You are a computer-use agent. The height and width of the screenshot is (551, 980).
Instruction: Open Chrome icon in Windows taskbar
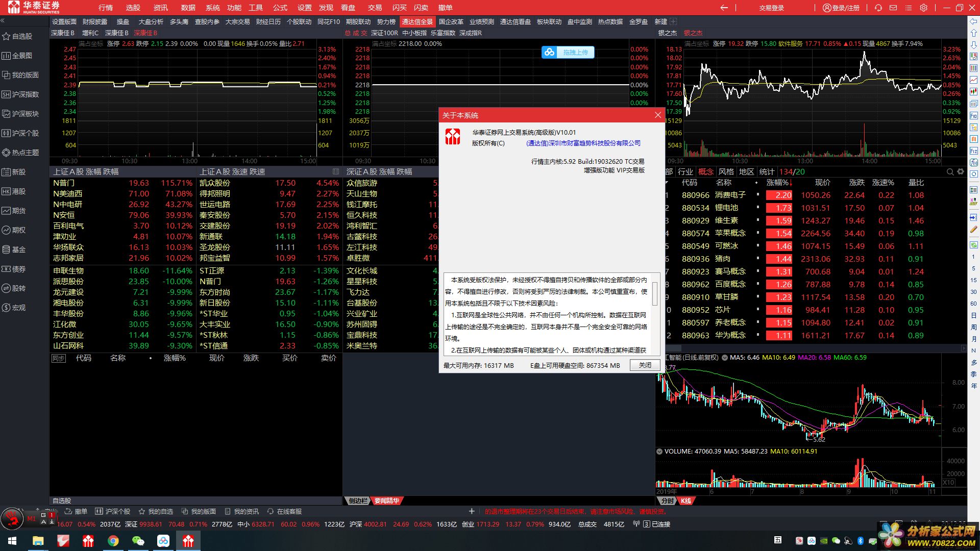coord(113,541)
